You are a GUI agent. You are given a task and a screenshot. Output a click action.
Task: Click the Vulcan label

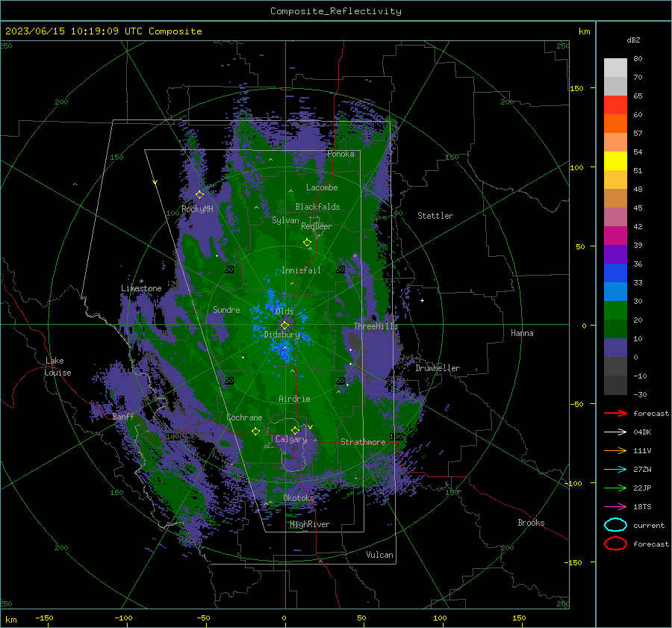tap(380, 555)
